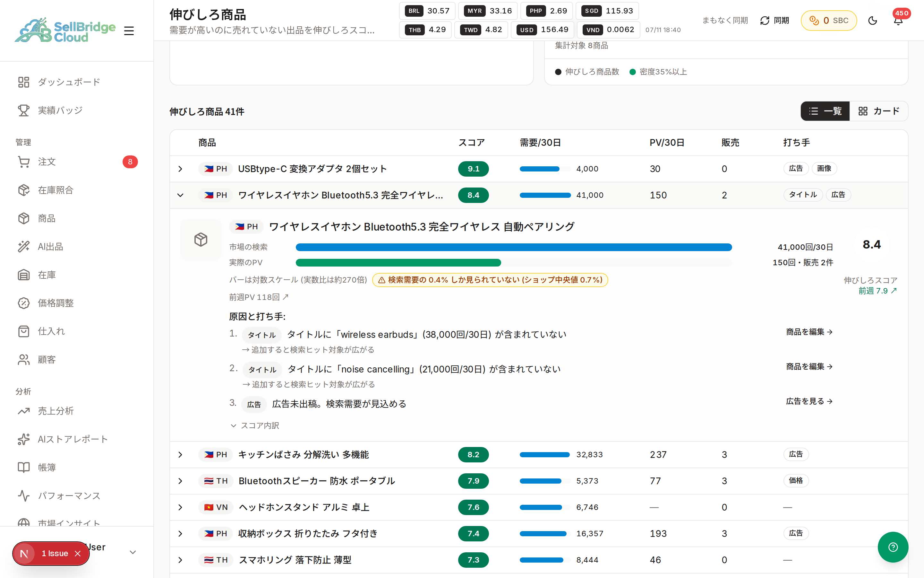The width and height of the screenshot is (924, 578).
Task: Open 在庫照合 menu item
Action: point(77,190)
